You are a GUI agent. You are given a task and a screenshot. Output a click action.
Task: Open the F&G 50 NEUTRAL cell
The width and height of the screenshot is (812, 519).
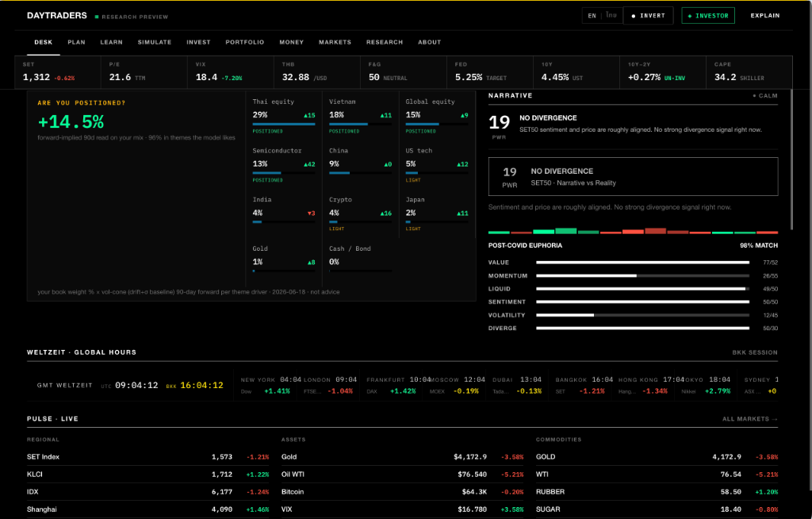pos(404,72)
